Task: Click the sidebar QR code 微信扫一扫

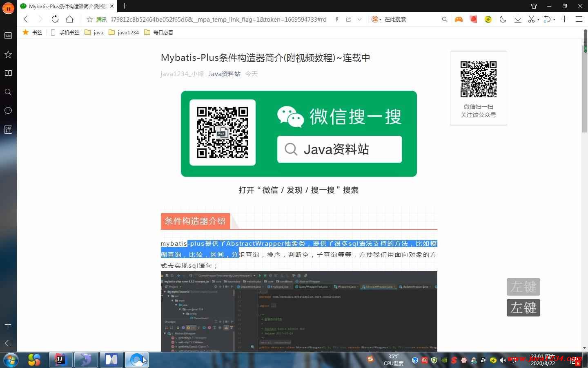Action: tap(479, 79)
